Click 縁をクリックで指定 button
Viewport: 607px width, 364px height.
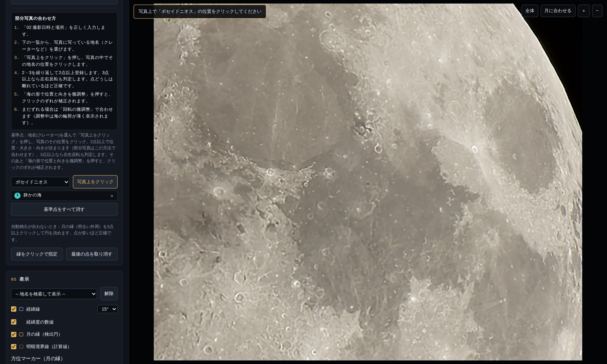[37, 254]
